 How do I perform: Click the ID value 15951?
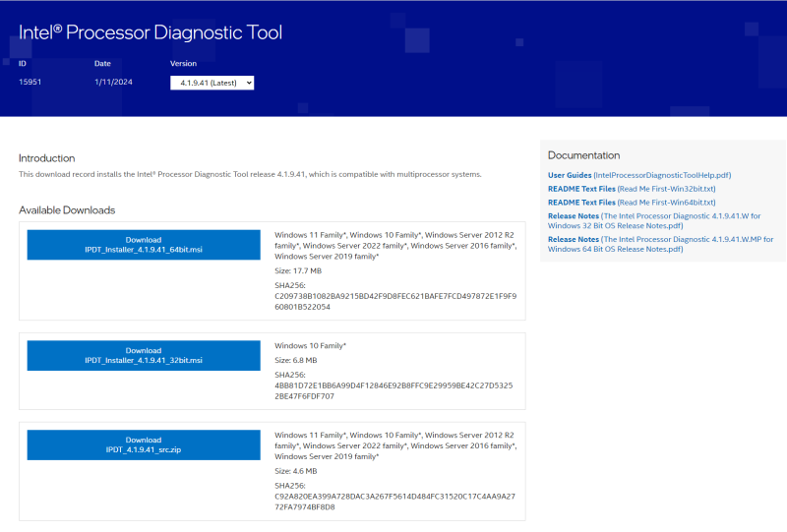30,82
